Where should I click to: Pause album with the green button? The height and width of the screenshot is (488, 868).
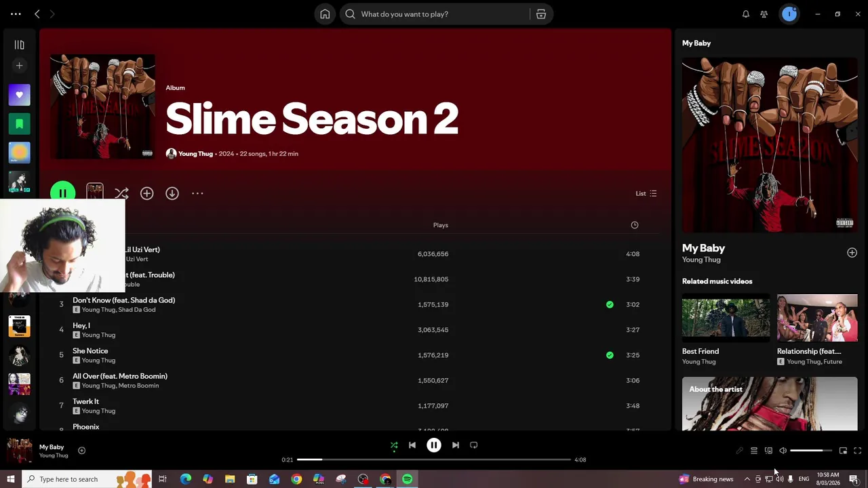point(62,194)
